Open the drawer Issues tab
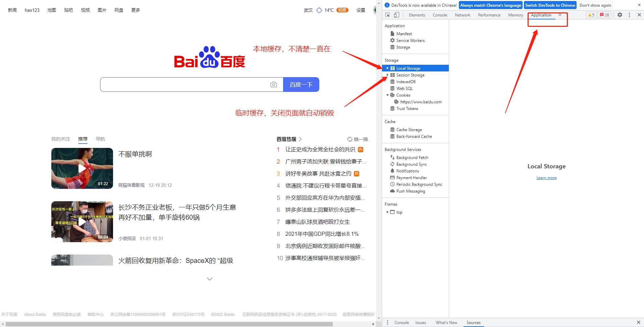This screenshot has height=327, width=644. (x=421, y=323)
